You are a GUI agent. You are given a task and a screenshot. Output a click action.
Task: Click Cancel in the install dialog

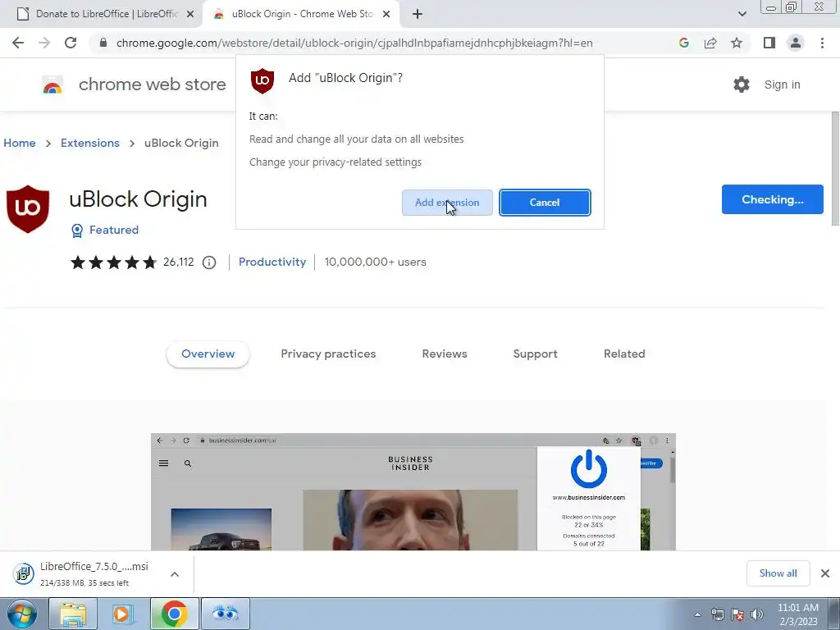(x=545, y=203)
